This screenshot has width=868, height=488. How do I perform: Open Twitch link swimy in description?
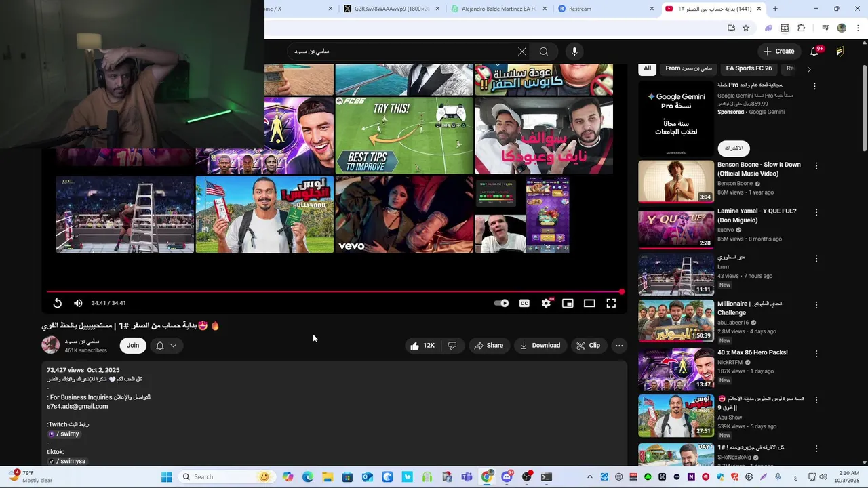[x=63, y=434]
